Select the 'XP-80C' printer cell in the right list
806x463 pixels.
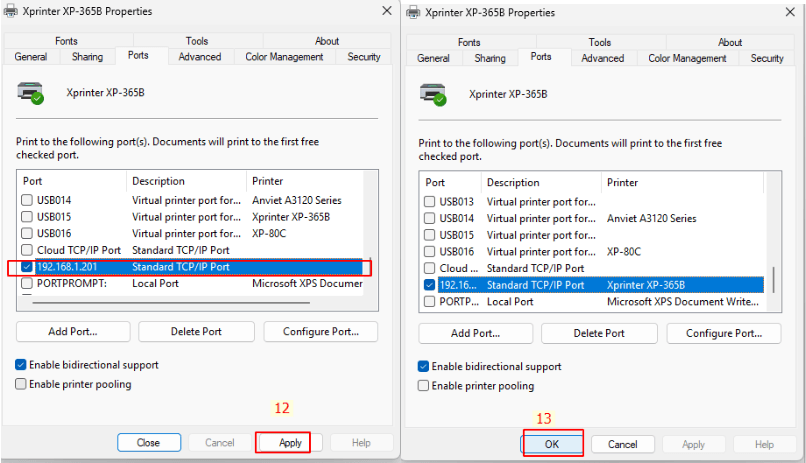[x=624, y=252]
